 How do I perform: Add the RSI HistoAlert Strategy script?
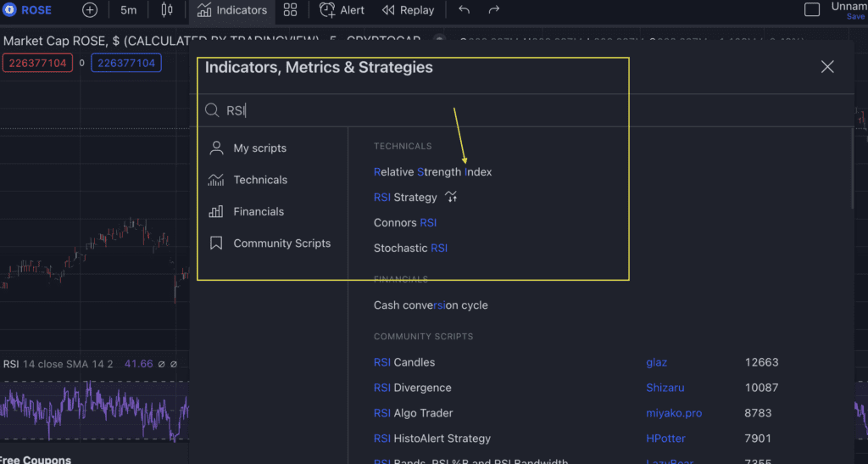pos(431,439)
